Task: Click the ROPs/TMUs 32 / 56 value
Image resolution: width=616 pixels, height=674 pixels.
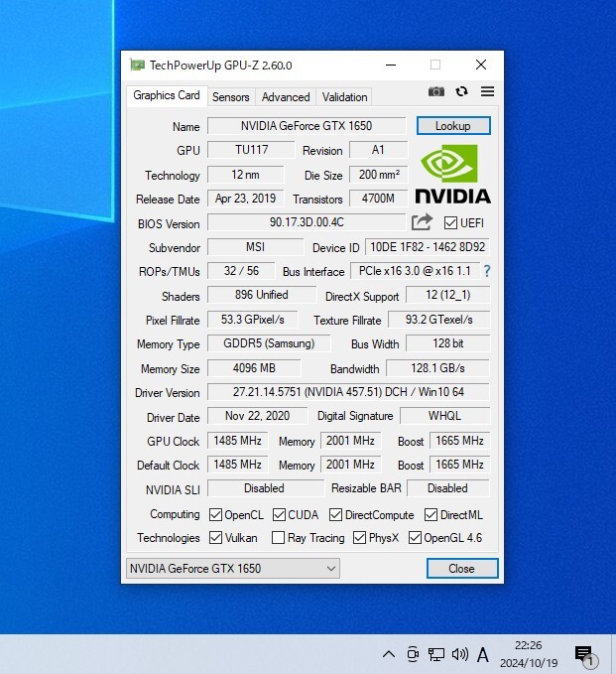Action: pyautogui.click(x=241, y=271)
